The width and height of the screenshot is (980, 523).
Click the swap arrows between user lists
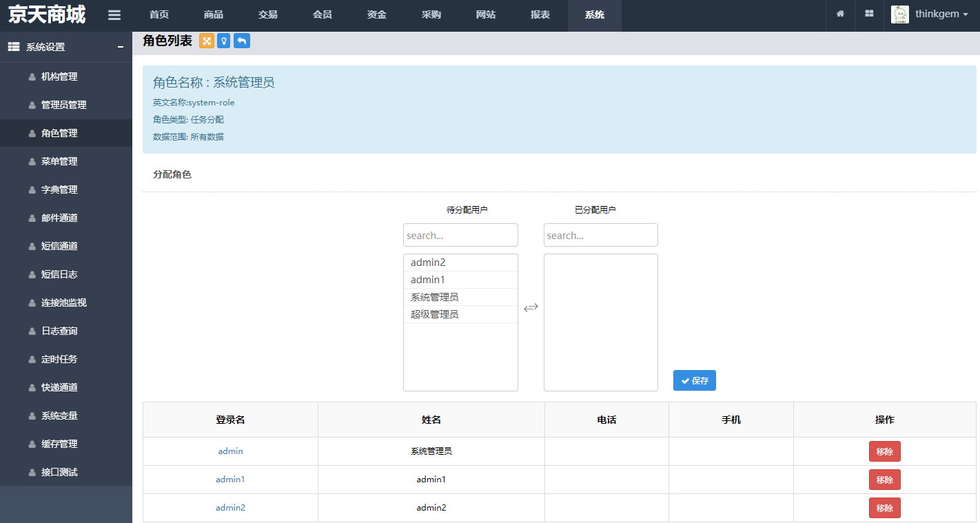coord(531,307)
